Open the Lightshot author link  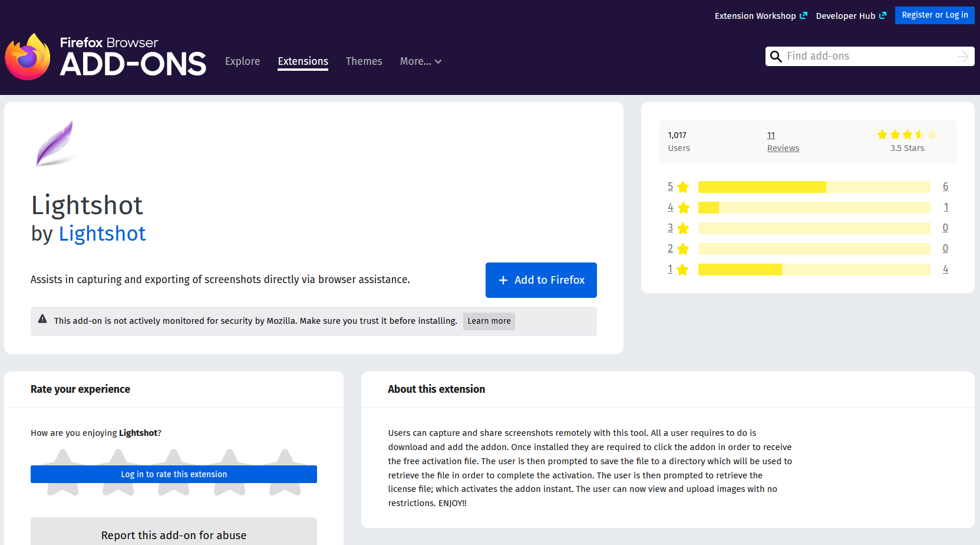102,234
